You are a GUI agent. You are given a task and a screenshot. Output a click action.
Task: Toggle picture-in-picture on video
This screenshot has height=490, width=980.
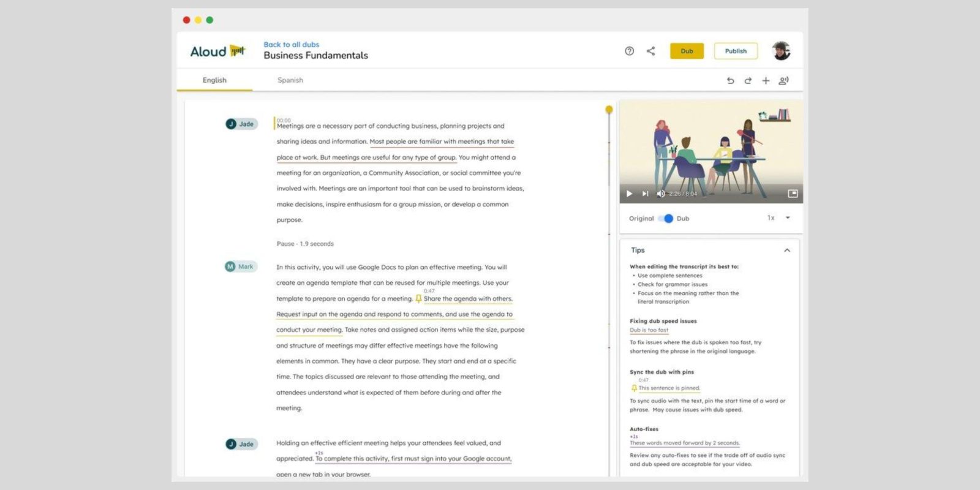[x=793, y=194]
